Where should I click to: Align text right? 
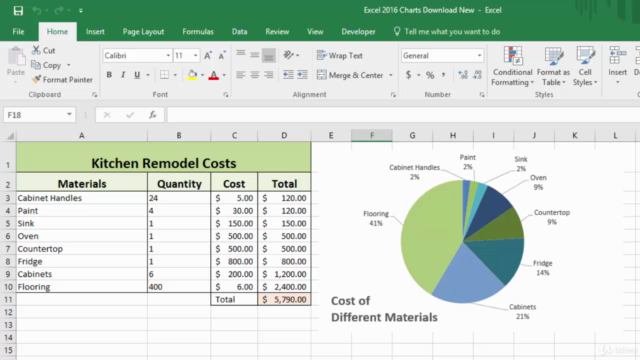click(269, 75)
